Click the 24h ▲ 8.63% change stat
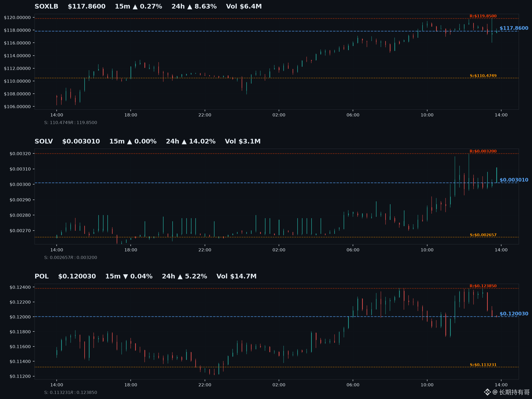 click(x=194, y=6)
